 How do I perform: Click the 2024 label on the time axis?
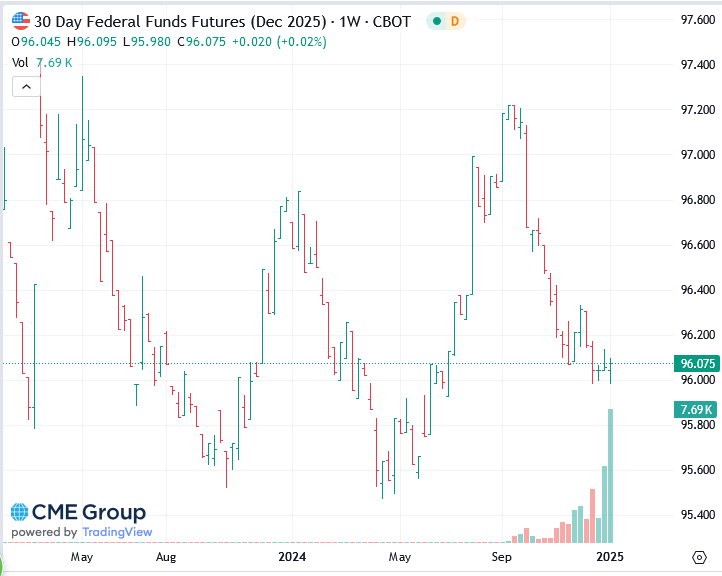point(292,556)
